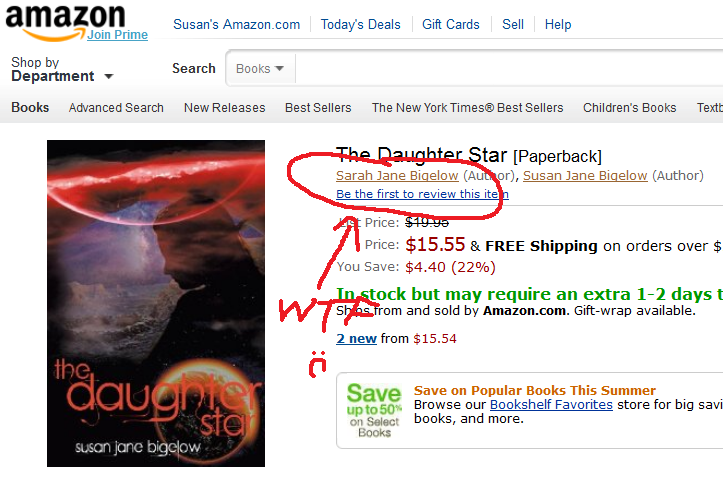Open Today's Deals
Screen dimensions: 723x491
pos(361,24)
